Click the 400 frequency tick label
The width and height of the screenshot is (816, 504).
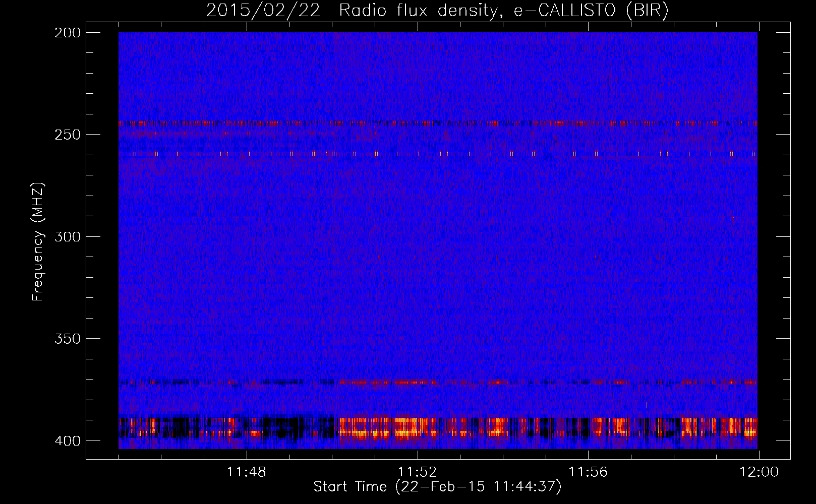coord(68,440)
